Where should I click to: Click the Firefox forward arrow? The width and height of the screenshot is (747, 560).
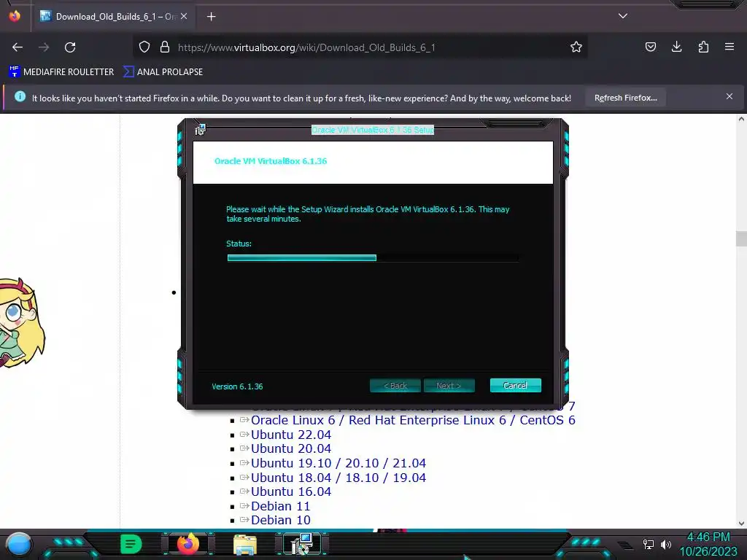[x=44, y=47]
